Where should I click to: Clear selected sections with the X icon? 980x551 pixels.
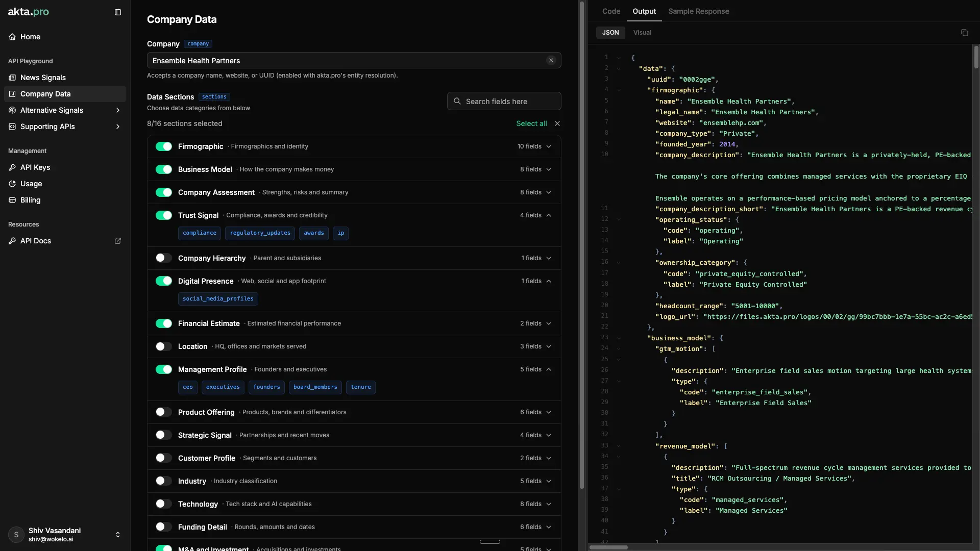point(557,123)
